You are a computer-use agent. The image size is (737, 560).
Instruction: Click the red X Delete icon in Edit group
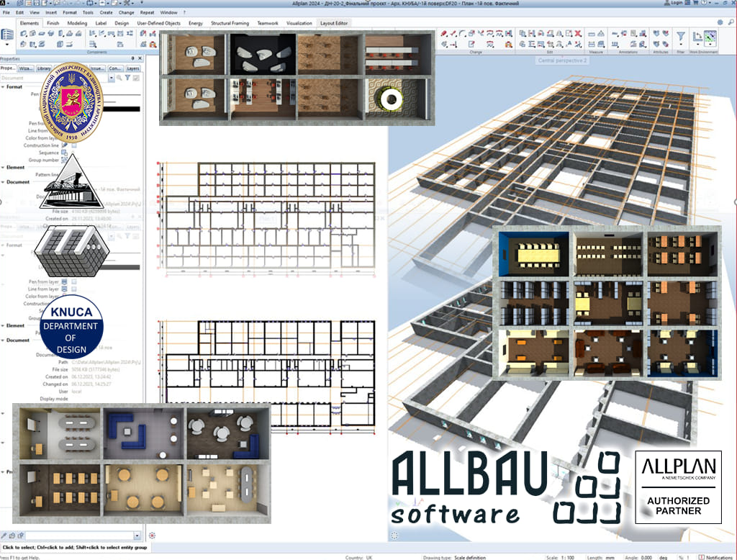pyautogui.click(x=578, y=33)
